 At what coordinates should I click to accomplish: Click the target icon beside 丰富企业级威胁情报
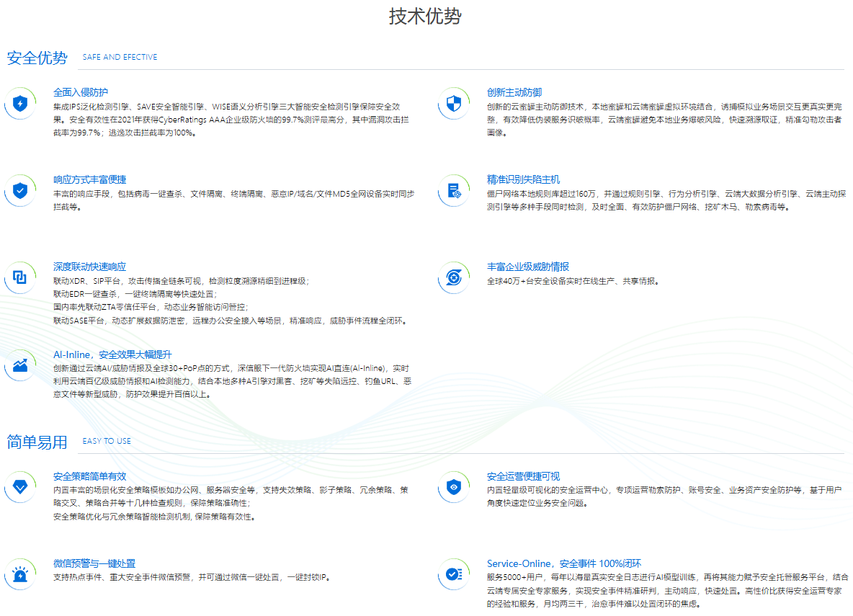[454, 277]
